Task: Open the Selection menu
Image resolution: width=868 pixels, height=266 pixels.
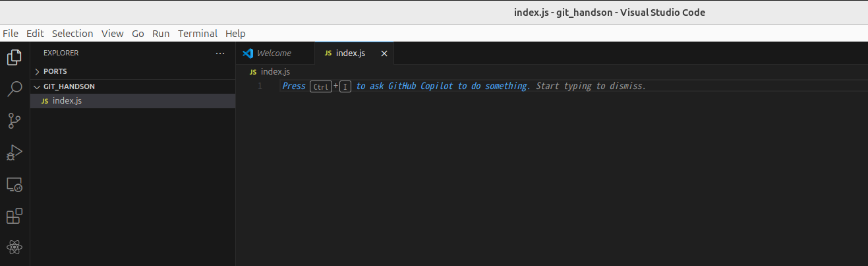Action: click(72, 34)
